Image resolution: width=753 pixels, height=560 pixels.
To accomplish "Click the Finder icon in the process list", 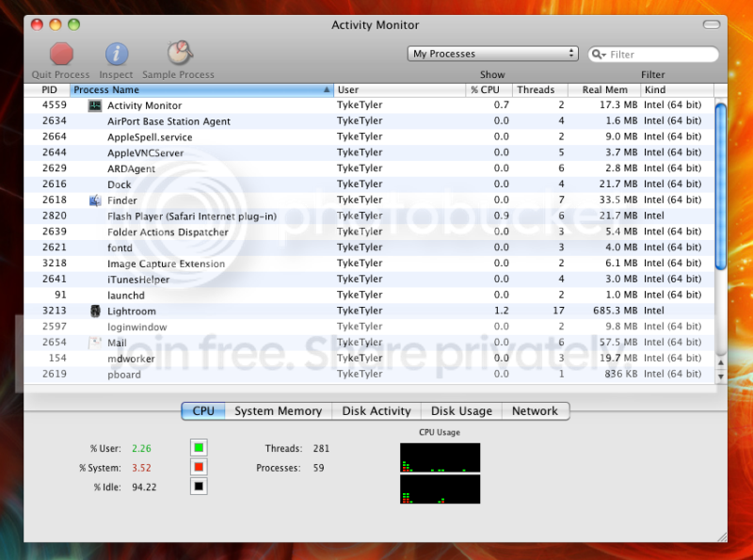I will pos(94,200).
